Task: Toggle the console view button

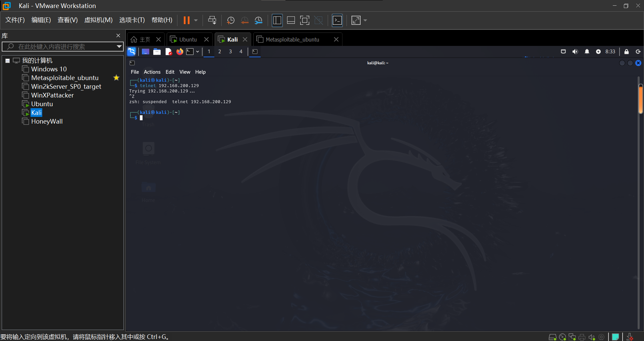Action: point(337,20)
